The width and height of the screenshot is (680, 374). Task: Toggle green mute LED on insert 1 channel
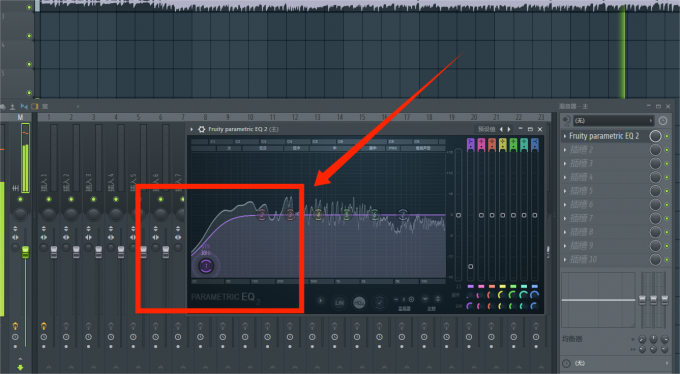click(49, 199)
